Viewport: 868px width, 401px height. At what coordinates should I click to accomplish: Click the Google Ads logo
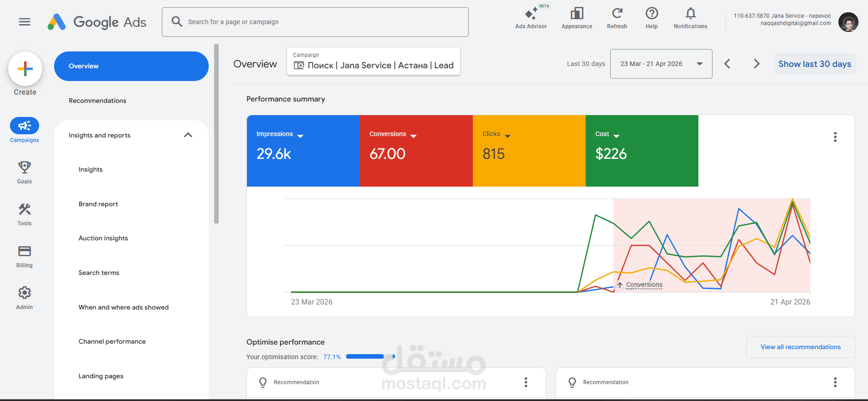[97, 22]
